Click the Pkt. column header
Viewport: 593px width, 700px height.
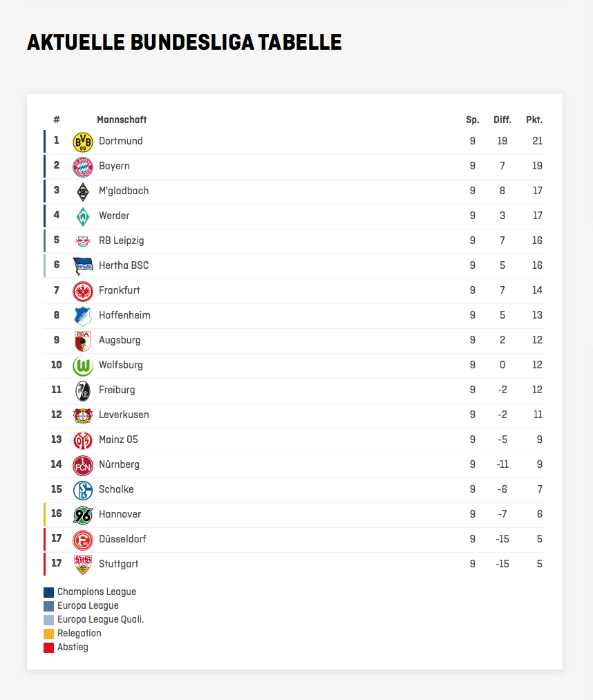tap(534, 120)
